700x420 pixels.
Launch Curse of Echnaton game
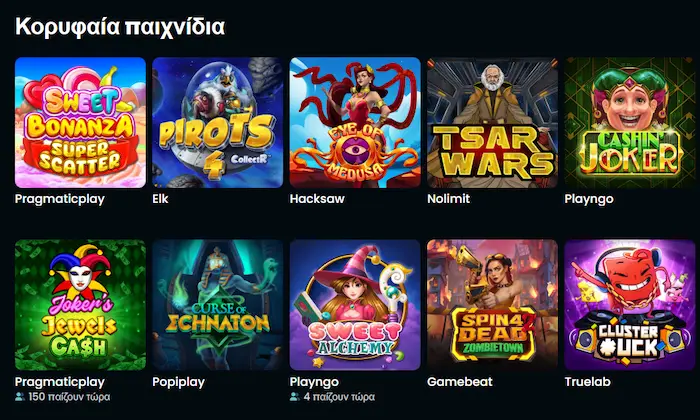[x=217, y=305]
